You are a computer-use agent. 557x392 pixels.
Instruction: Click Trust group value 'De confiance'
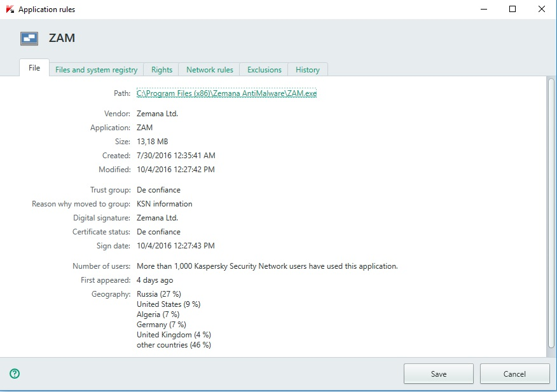(158, 190)
